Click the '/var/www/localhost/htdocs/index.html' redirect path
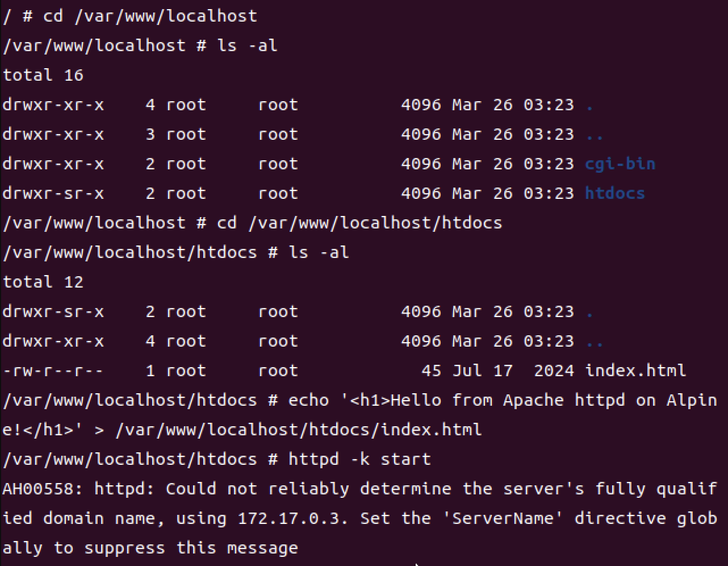 (x=299, y=430)
